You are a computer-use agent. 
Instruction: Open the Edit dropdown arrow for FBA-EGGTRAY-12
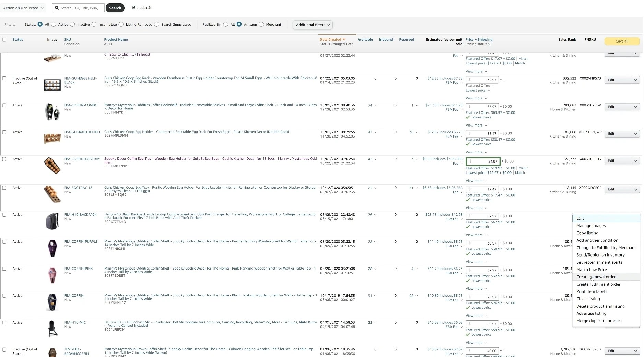[x=636, y=189]
